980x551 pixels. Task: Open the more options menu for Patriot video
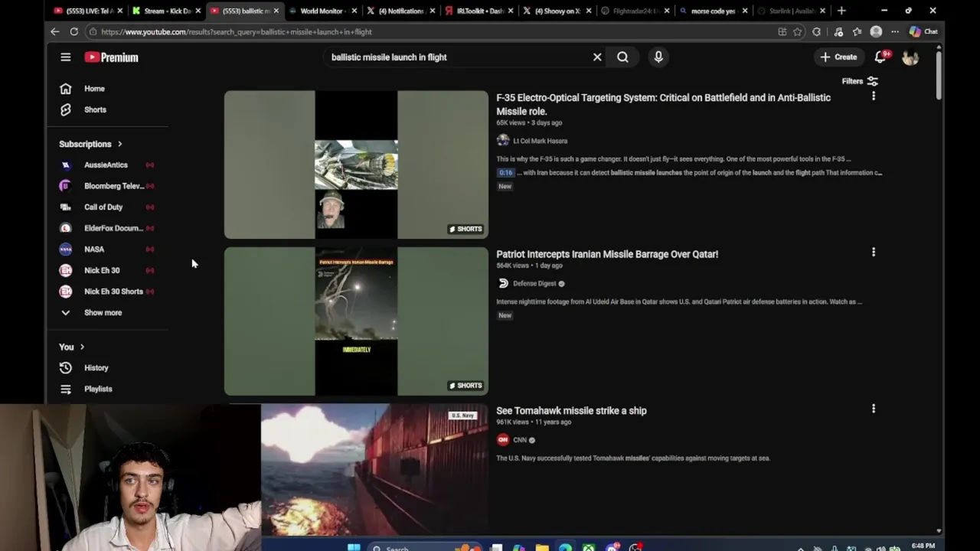click(874, 252)
